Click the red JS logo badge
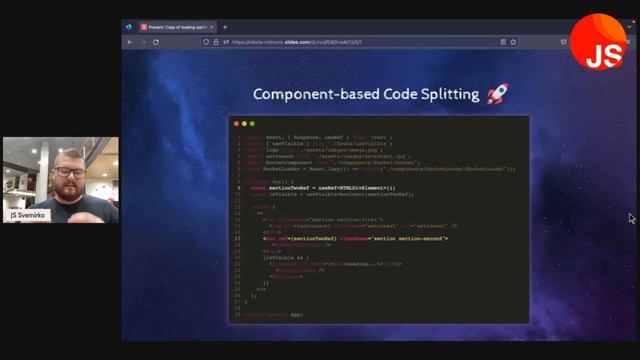 tap(598, 42)
